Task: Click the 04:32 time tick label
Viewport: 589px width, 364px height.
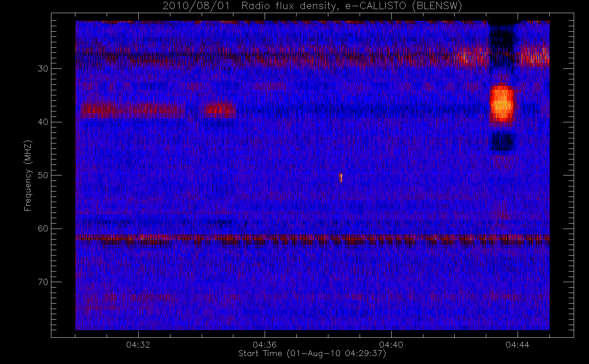Action: 138,345
